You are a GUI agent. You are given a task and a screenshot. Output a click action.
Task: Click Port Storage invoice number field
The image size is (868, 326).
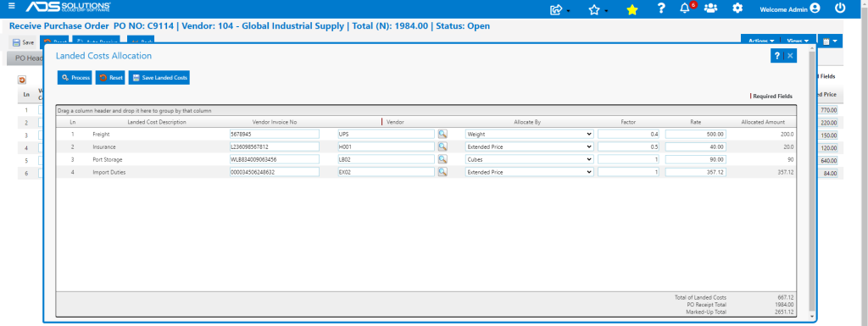point(275,159)
